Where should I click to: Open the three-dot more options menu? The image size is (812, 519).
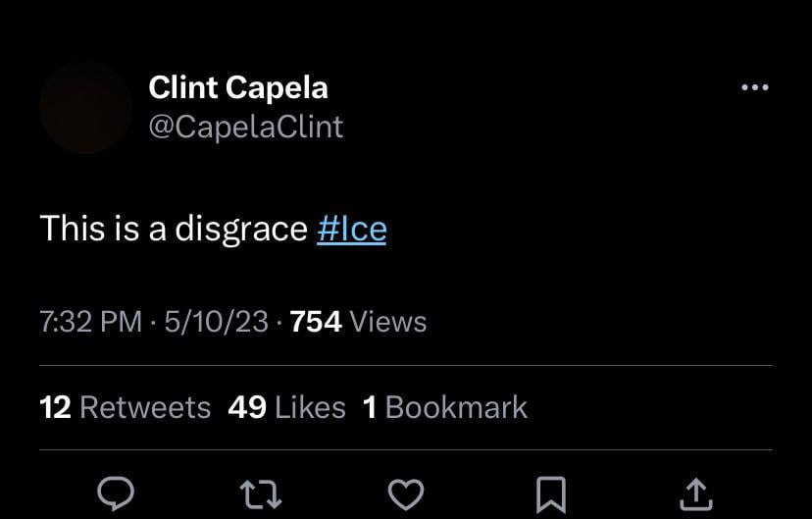pos(754,88)
